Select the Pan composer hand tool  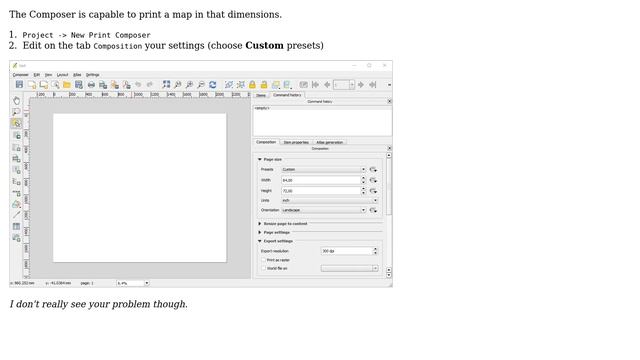tap(16, 100)
